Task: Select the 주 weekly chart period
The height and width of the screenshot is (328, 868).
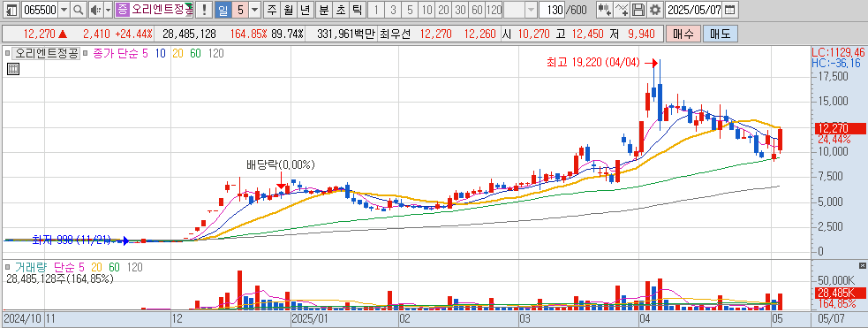Action: (x=272, y=10)
